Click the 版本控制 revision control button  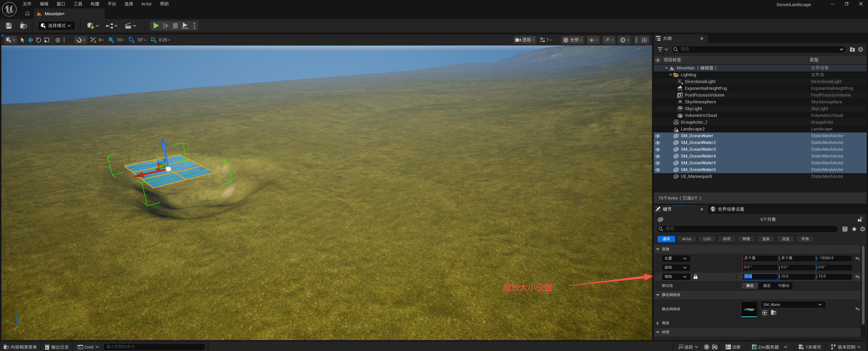(x=846, y=347)
